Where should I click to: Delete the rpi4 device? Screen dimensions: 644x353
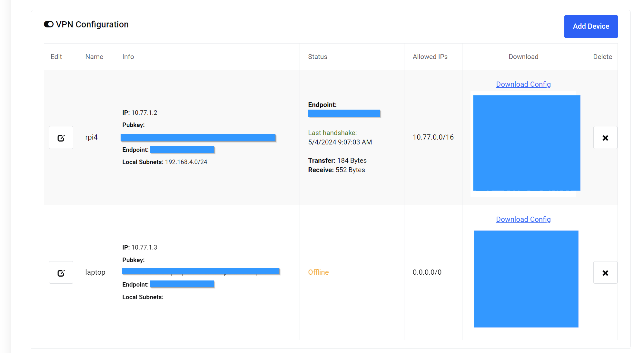point(605,138)
